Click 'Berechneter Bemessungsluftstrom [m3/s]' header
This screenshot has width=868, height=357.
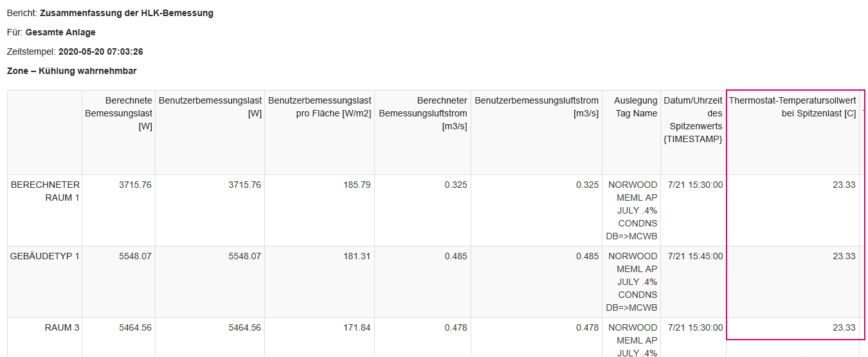[x=423, y=113]
